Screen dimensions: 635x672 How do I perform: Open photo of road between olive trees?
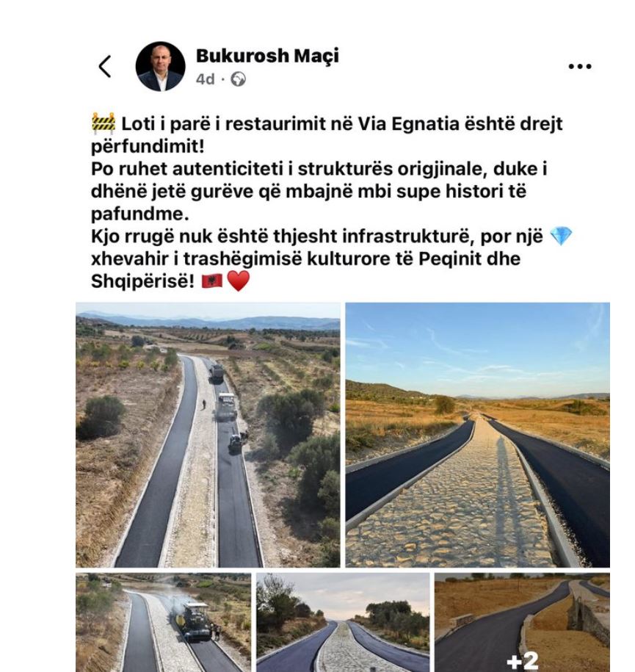click(x=343, y=622)
